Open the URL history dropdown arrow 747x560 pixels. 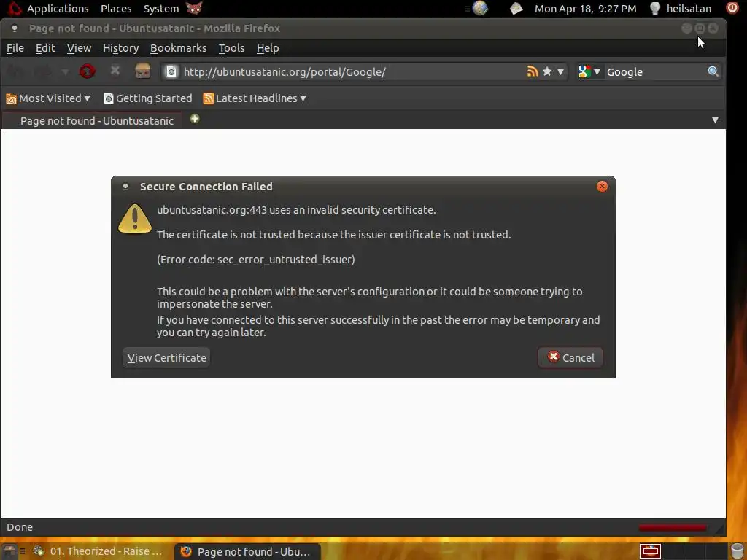point(560,72)
